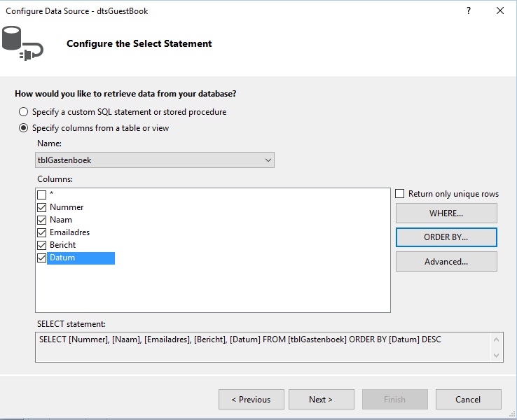Click the SELECT statement text box
517x420 pixels.
click(x=263, y=347)
